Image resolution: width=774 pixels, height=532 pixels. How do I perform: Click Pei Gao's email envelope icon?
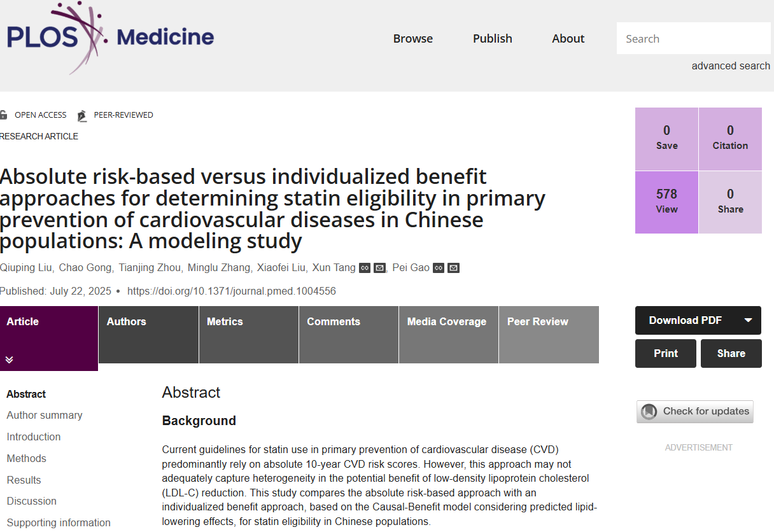coord(453,268)
